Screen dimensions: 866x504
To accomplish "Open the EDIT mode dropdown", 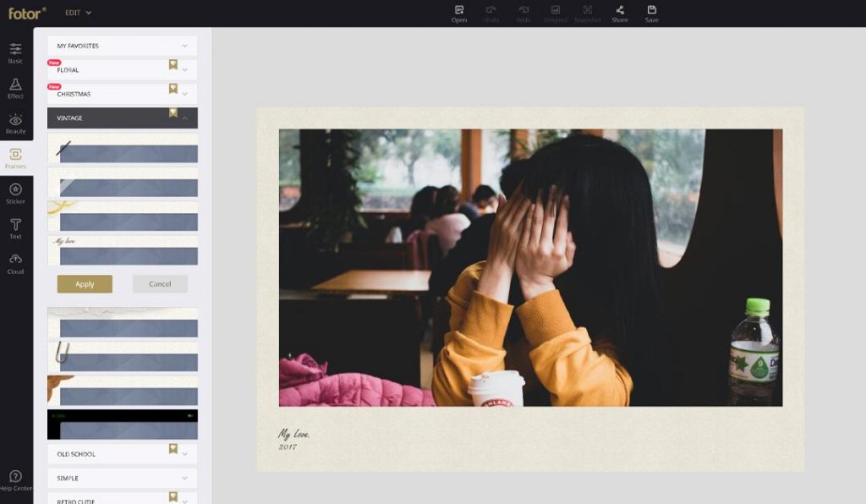I will 78,13.
